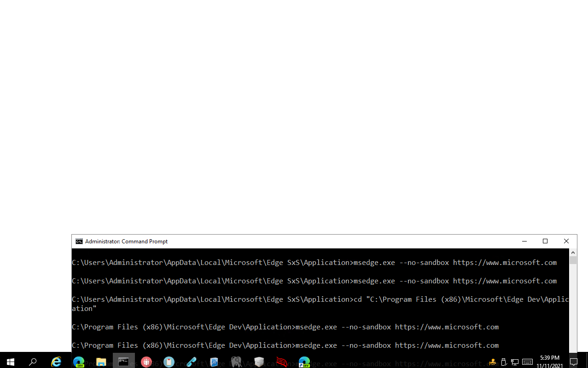
Task: Click the first Edge Dev msedge.exe command line
Action: tap(285, 327)
